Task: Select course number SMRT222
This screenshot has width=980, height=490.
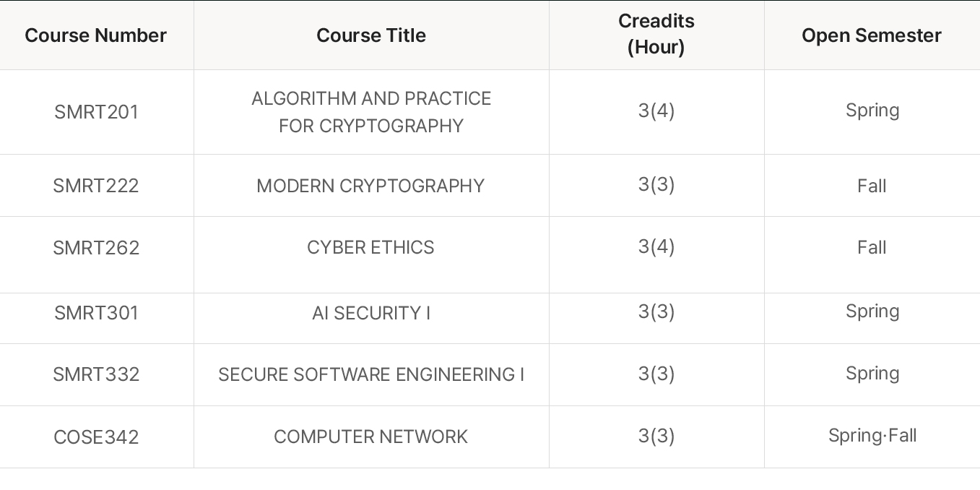Action: tap(96, 186)
